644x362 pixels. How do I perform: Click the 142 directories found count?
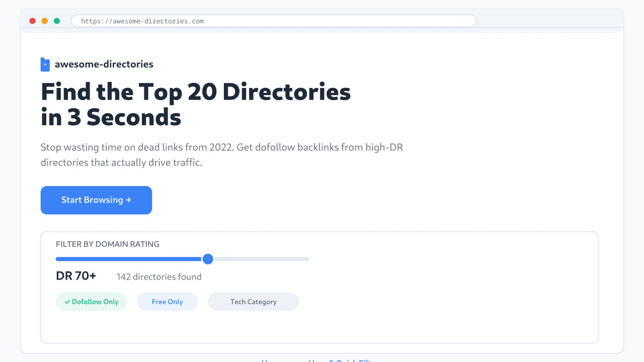(x=158, y=277)
